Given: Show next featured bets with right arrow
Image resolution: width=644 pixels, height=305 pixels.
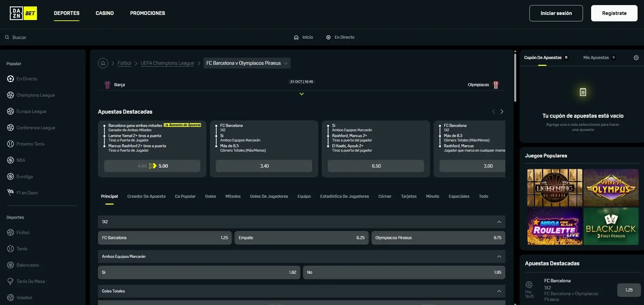Looking at the screenshot, I should point(502,112).
